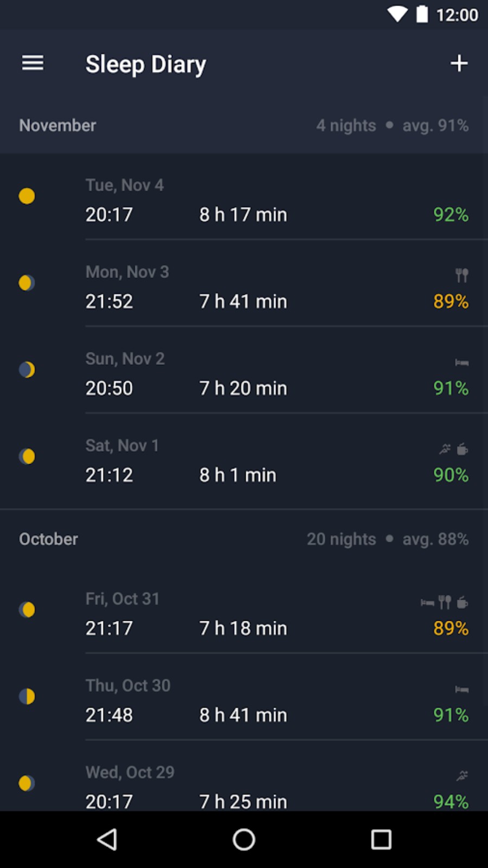Tap the bed icon on Sun, Nov 2

(x=461, y=362)
